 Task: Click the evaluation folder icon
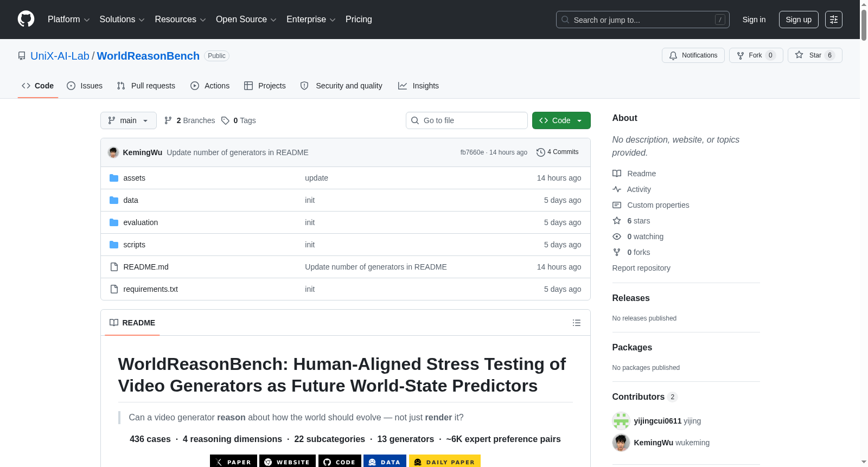point(114,222)
